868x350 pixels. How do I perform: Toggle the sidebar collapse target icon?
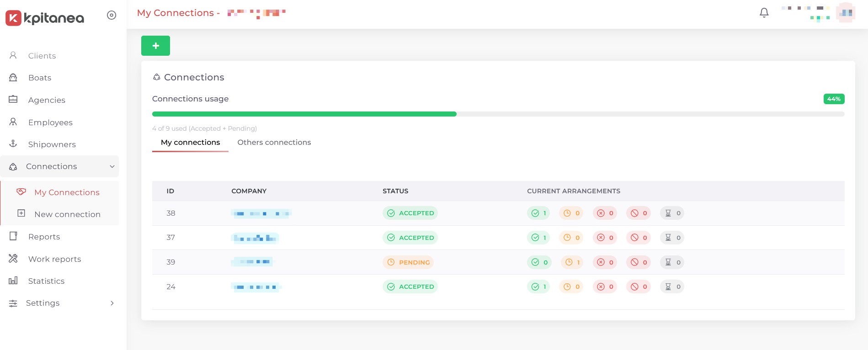[112, 15]
